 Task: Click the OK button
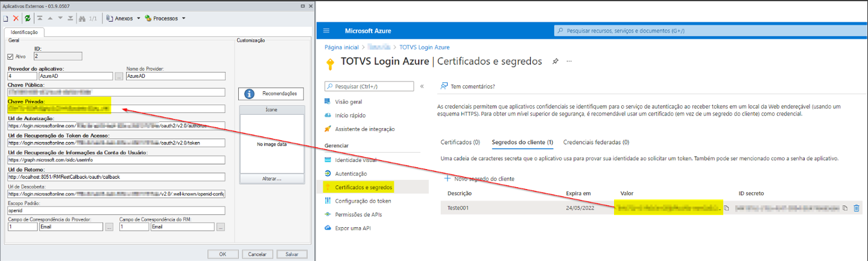[x=223, y=254]
